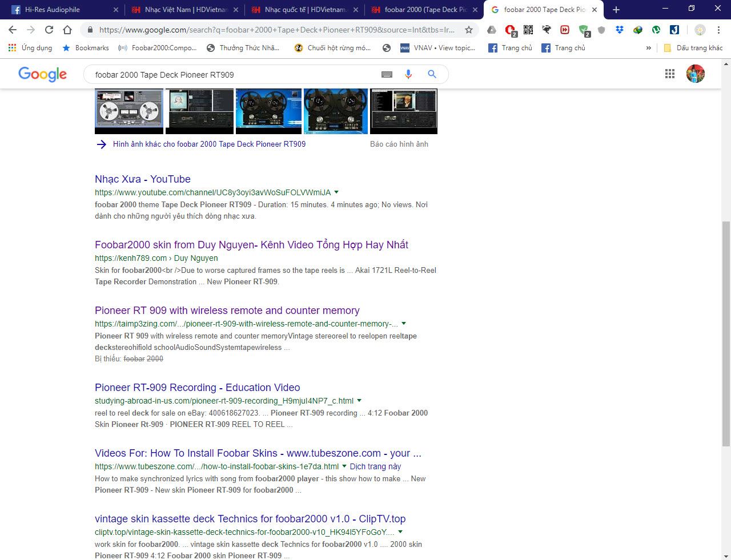Open the red ad blocker extension with badge
Screen dimensions: 731x560
pyautogui.click(x=511, y=30)
